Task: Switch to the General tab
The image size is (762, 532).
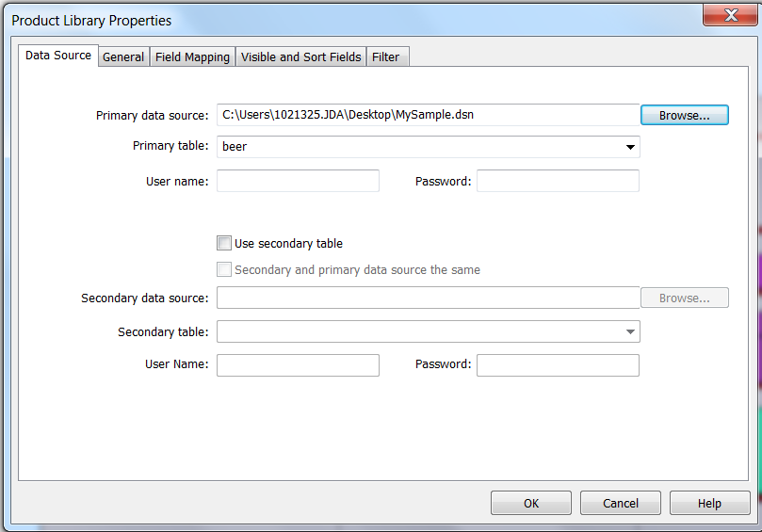Action: tap(123, 56)
